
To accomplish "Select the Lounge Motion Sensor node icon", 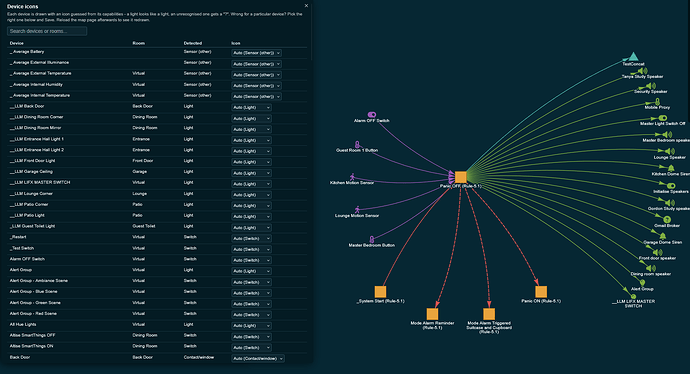I will point(357,209).
